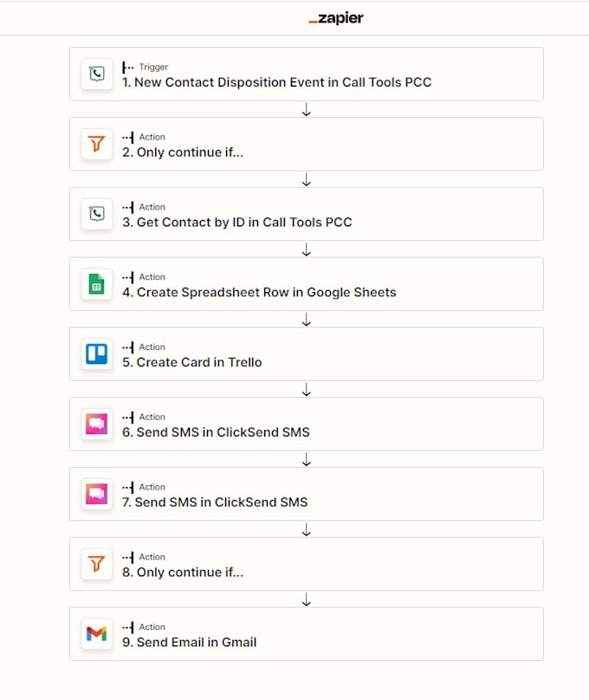The height and width of the screenshot is (700, 589).
Task: Select the Call Tools PCC trigger icon
Action: tap(96, 74)
